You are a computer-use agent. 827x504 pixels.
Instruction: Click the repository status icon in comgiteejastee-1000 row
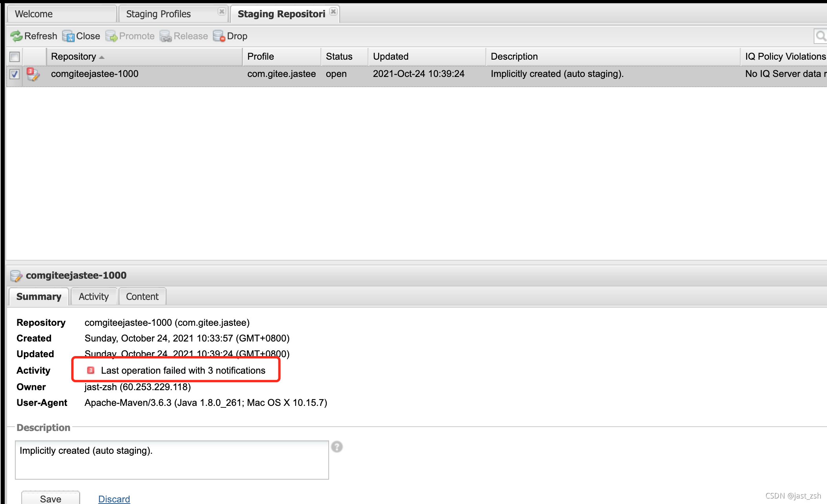click(x=33, y=74)
